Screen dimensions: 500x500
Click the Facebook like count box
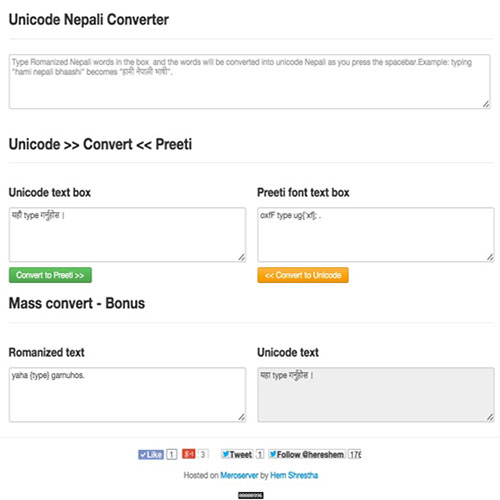point(172,454)
